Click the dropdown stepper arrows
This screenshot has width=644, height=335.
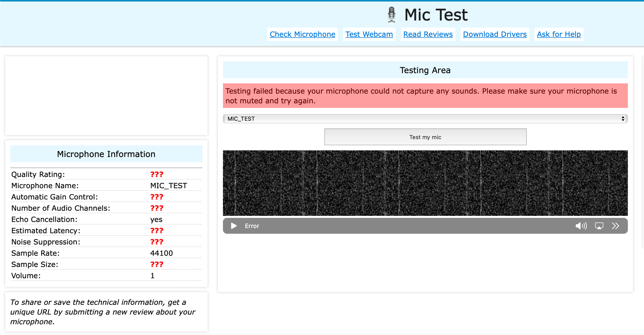(x=623, y=119)
